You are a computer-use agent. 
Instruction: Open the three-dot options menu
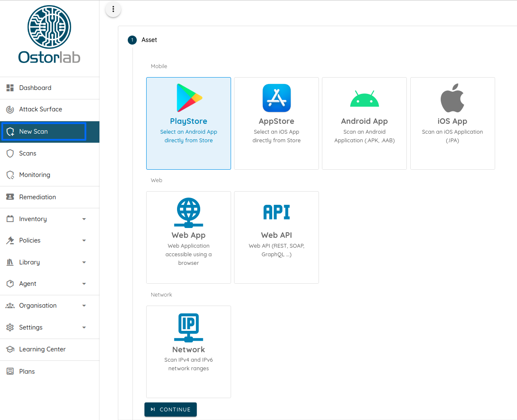click(113, 9)
